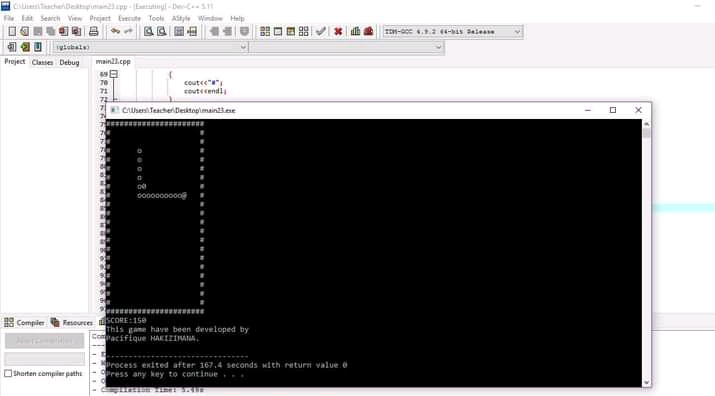Switch to the Classes tab
The height and width of the screenshot is (396, 715).
coord(42,63)
